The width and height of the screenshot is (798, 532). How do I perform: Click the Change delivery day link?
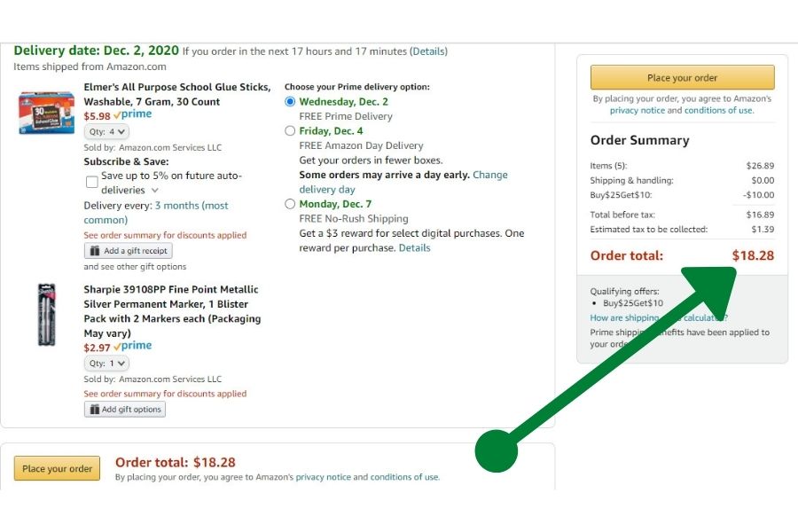403,183
